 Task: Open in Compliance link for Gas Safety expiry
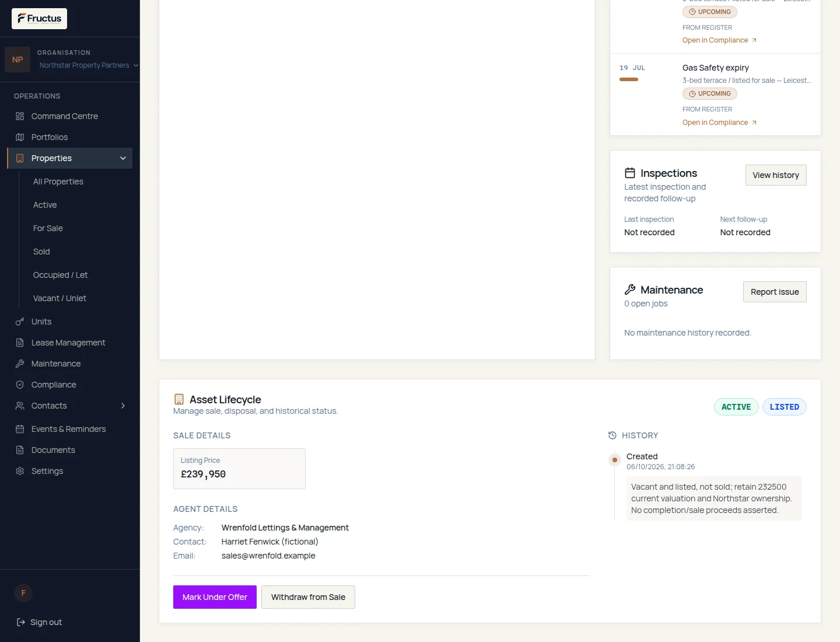tap(719, 123)
